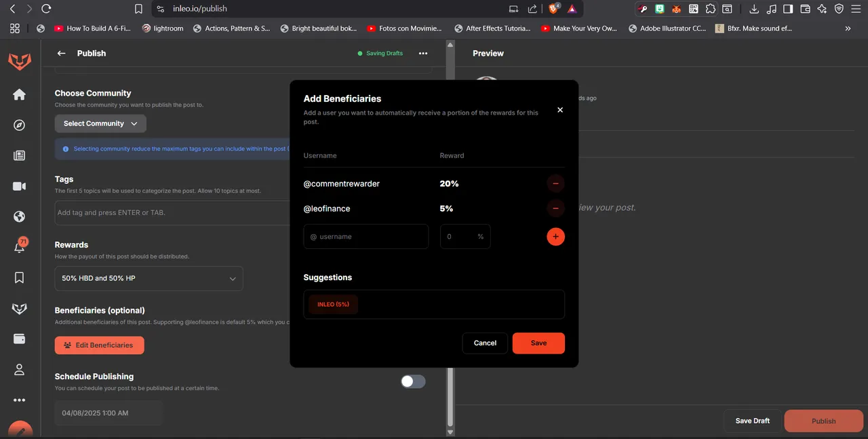Open the Actions, Pattern & S... bookmark
Image resolution: width=868 pixels, height=439 pixels.
(x=232, y=28)
